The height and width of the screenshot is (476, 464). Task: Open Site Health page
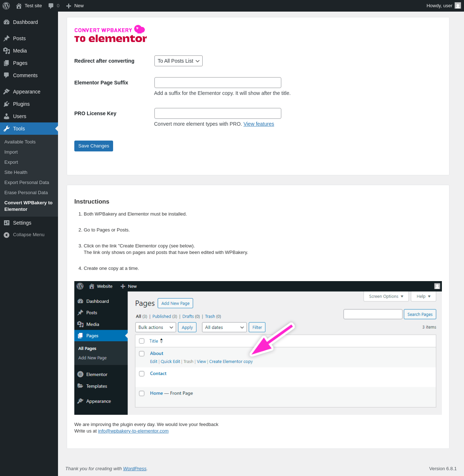pyautogui.click(x=16, y=172)
